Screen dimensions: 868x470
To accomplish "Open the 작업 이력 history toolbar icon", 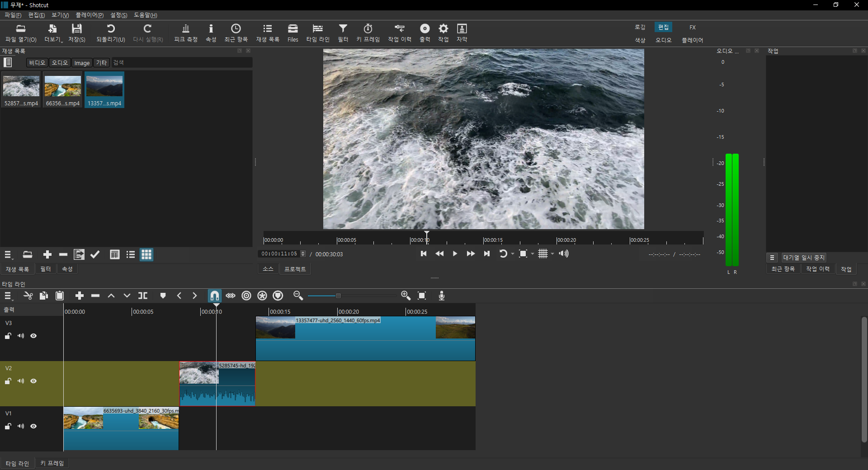I will pos(400,33).
